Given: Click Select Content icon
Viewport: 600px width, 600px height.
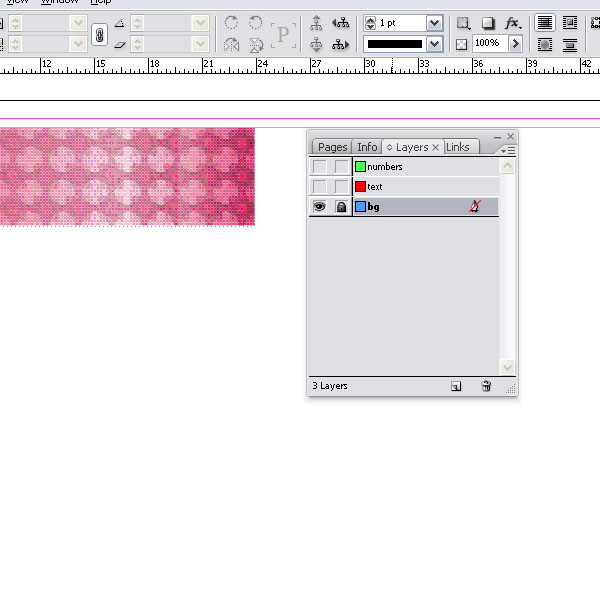Looking at the screenshot, I should click(x=316, y=44).
